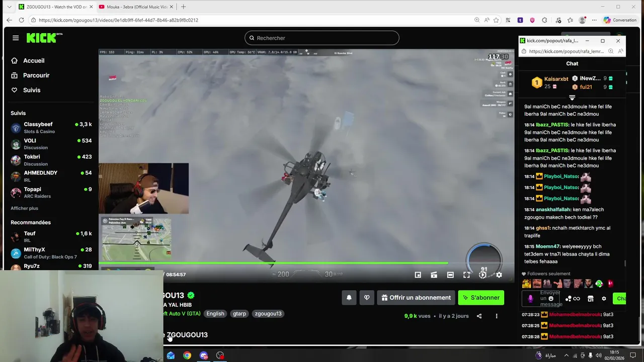
Task: Open Teuf recommended channel
Action: (50, 236)
